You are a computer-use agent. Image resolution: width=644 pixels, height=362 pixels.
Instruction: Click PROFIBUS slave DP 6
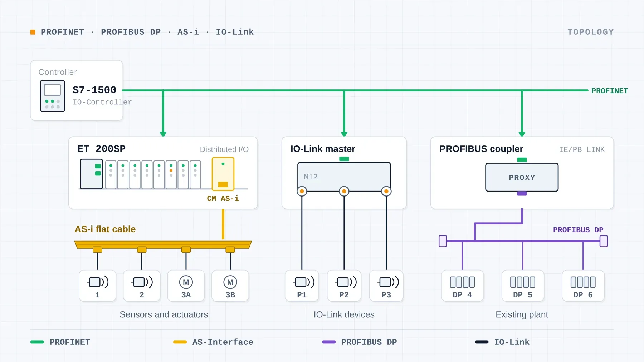tap(583, 286)
